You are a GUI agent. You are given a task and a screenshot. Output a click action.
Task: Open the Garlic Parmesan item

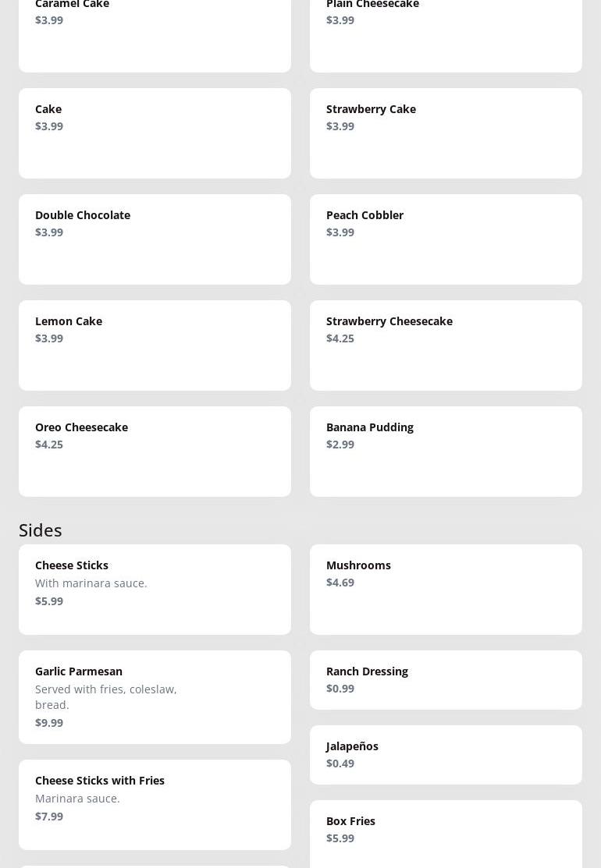155,696
